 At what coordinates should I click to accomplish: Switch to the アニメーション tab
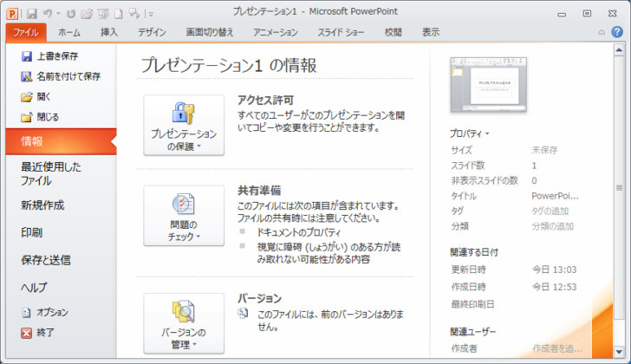(276, 33)
